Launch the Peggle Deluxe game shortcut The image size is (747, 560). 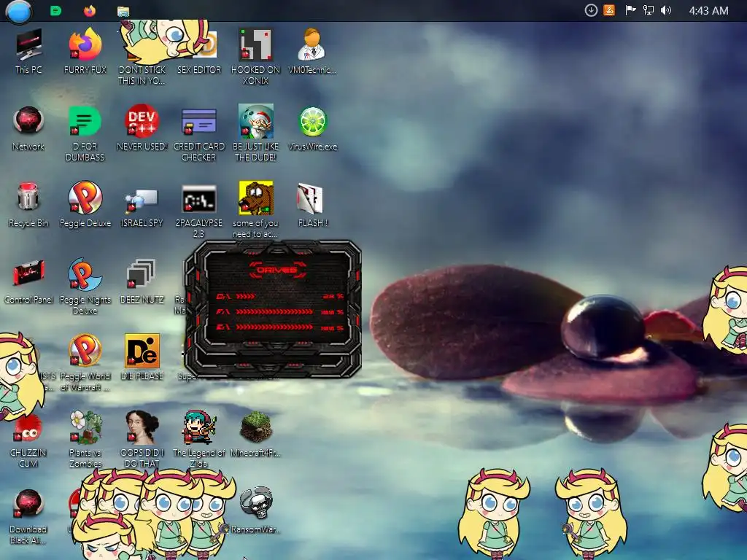click(85, 204)
